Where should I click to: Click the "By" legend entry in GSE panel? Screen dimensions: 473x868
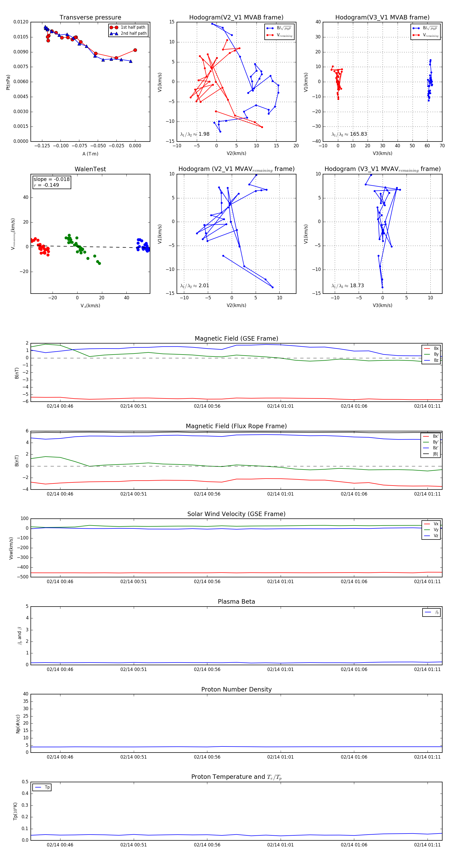[431, 354]
